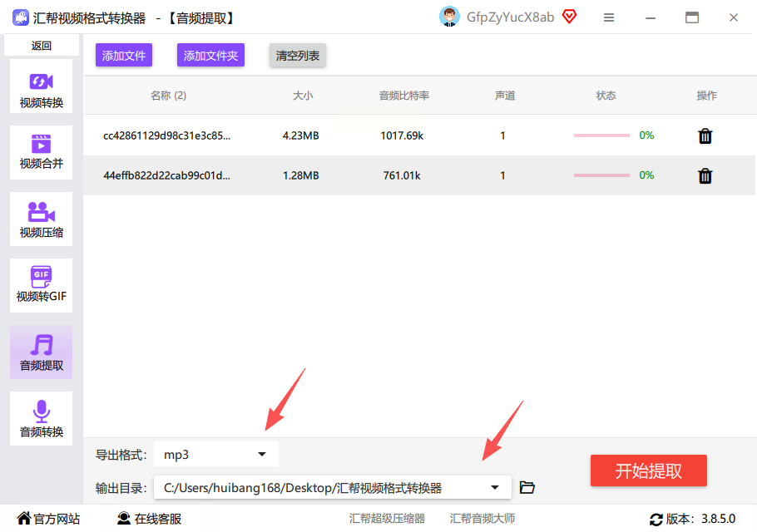Start extraction with 开始提取
Viewport: 757px width, 532px height.
tap(648, 470)
